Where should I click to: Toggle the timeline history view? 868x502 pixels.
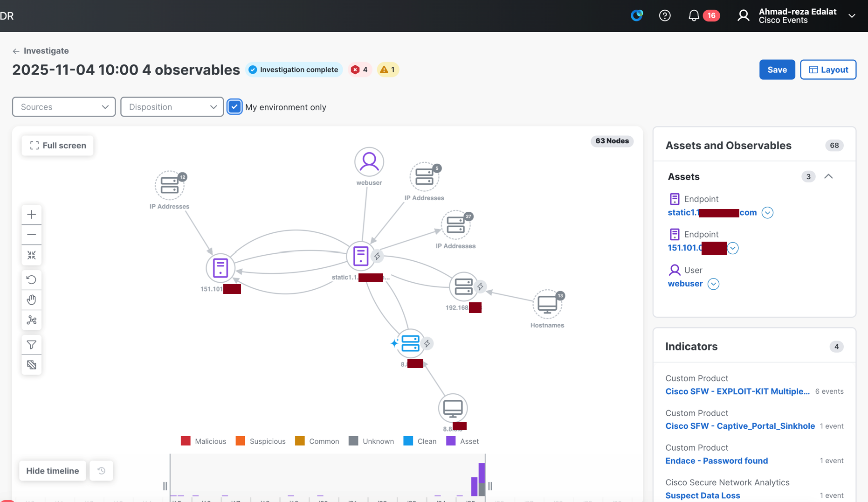(x=101, y=471)
